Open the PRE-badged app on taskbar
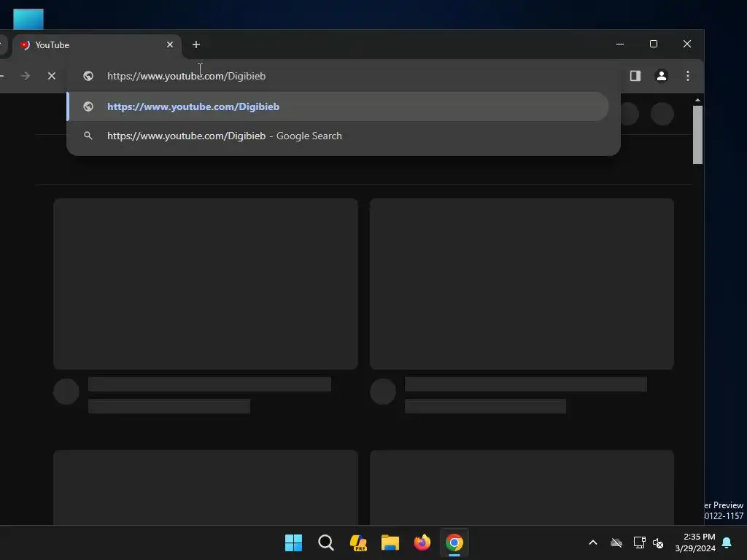 [x=357, y=542]
